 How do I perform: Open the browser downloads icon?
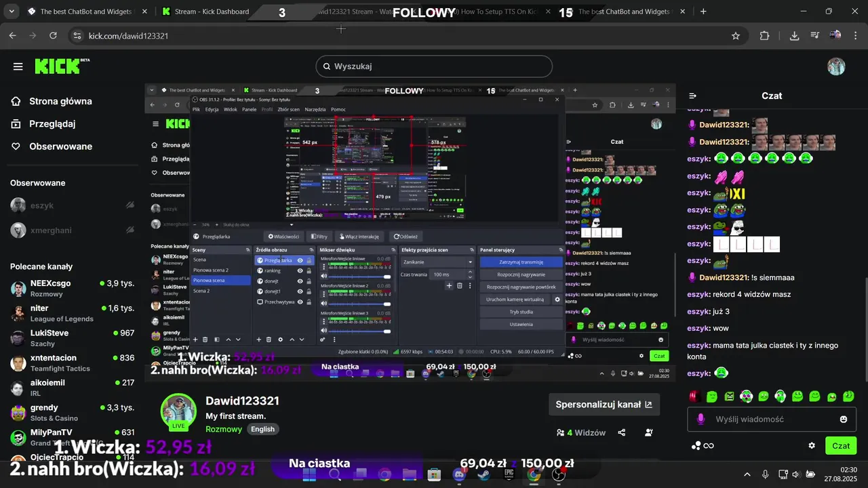tap(794, 36)
